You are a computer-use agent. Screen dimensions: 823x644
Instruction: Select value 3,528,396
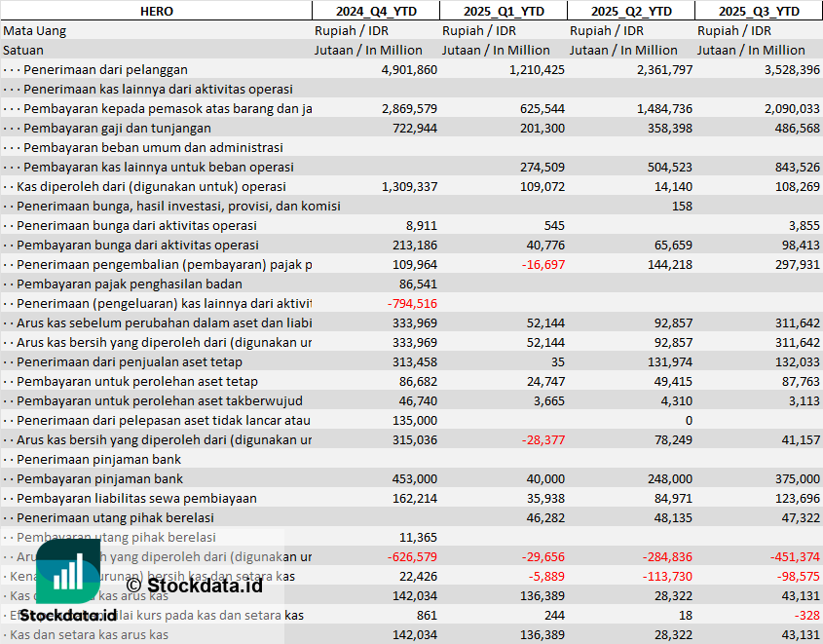(x=792, y=70)
